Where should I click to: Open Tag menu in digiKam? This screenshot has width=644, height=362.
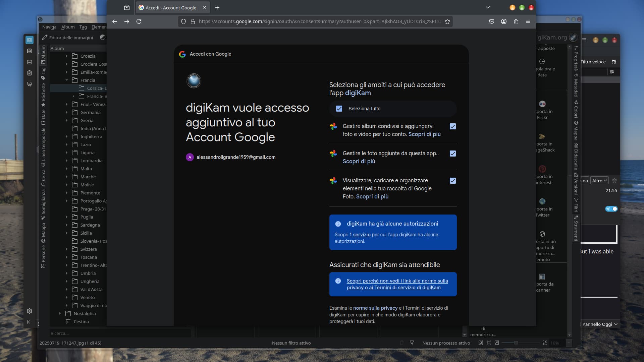[83, 27]
